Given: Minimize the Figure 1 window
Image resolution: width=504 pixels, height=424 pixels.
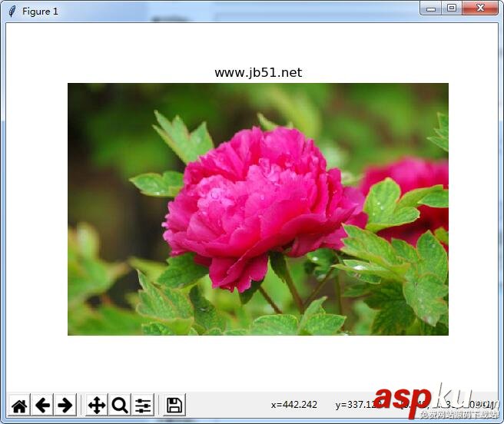Looking at the screenshot, I should coord(431,8).
